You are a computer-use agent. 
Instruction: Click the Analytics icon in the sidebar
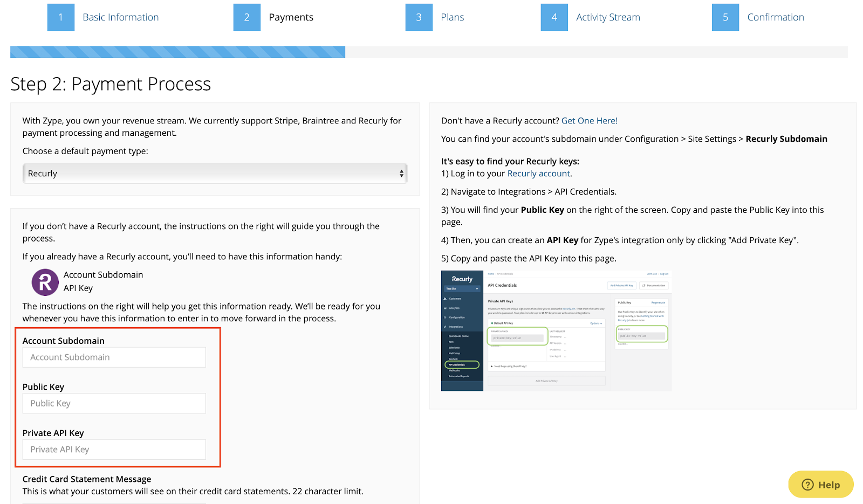coord(445,308)
